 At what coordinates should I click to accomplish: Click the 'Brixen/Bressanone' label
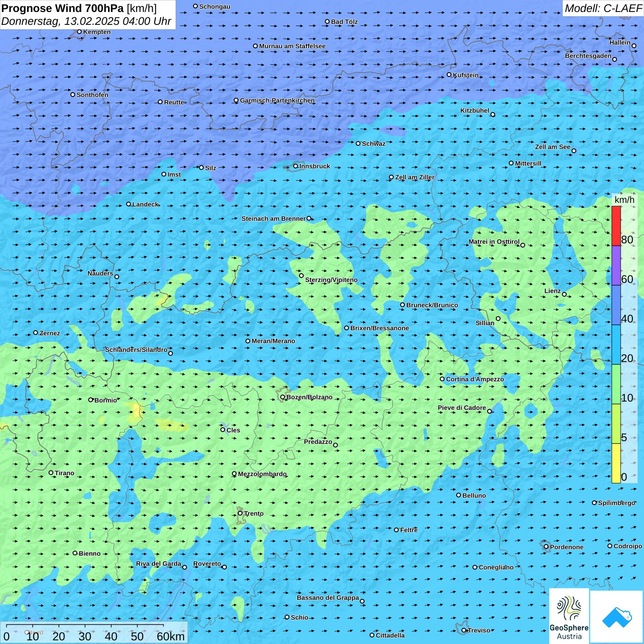point(379,328)
